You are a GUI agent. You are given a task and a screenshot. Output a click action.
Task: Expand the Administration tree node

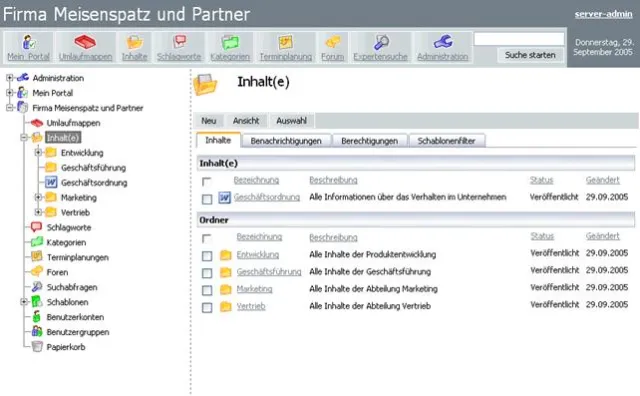click(9, 78)
